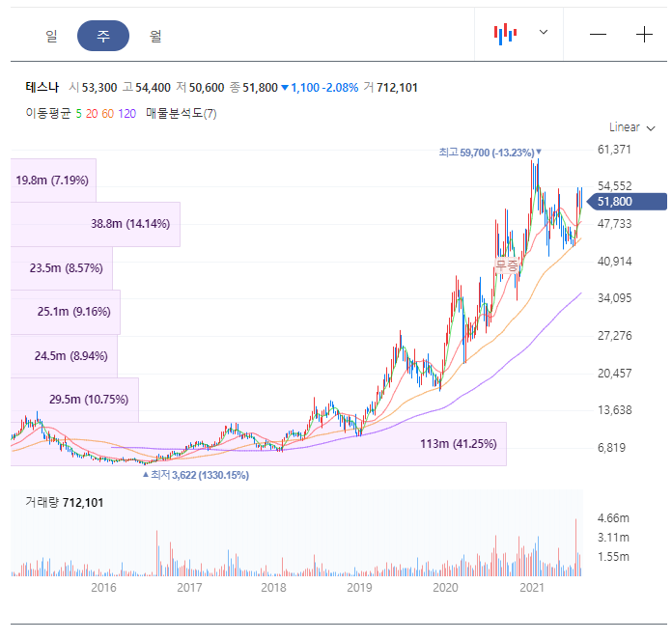Click the 무증 event marker on chart
672x640 pixels.
507,265
